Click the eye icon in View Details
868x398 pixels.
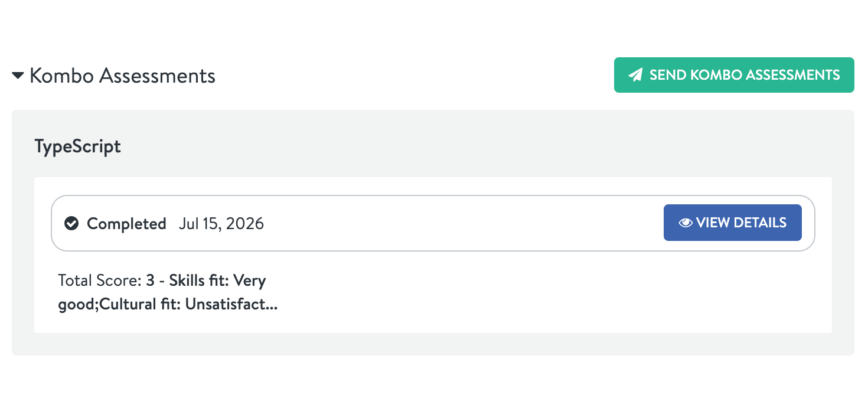coord(686,223)
